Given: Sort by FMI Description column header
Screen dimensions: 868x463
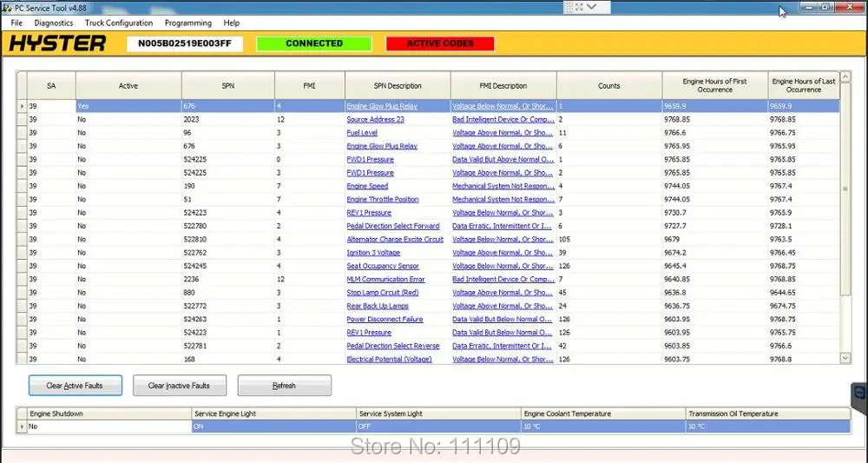Looking at the screenshot, I should pyautogui.click(x=503, y=86).
